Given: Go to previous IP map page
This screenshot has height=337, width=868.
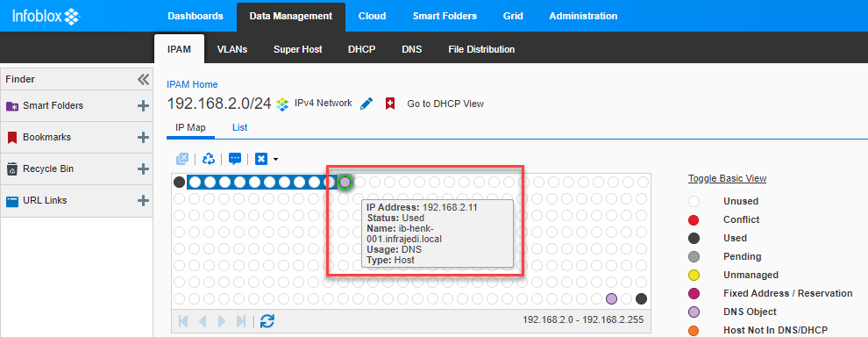Looking at the screenshot, I should point(203,320).
